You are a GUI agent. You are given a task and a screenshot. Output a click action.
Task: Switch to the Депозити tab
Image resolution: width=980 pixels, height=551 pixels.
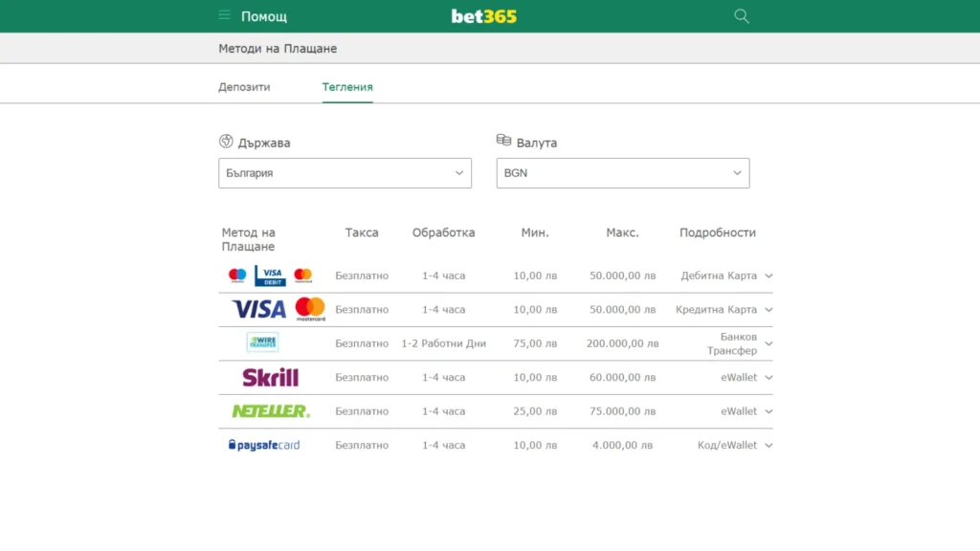pyautogui.click(x=244, y=87)
